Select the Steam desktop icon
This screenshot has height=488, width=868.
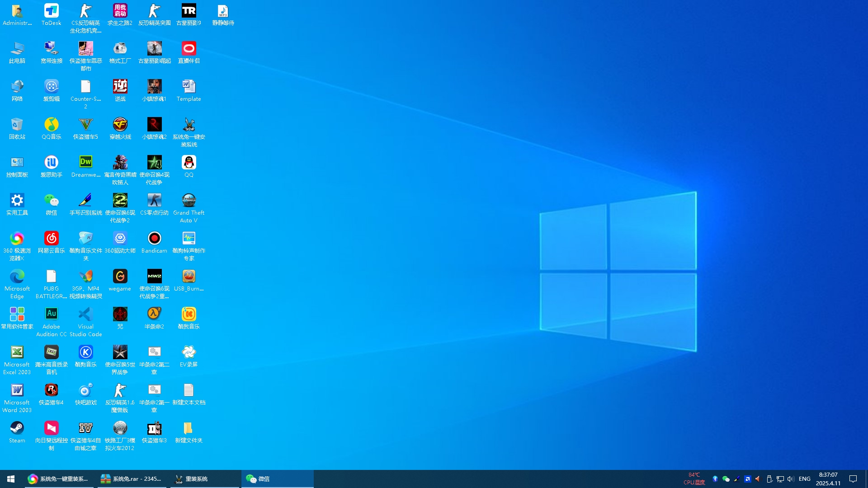click(17, 428)
